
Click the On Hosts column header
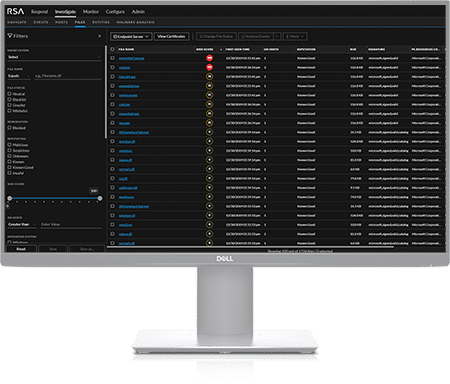[x=271, y=49]
